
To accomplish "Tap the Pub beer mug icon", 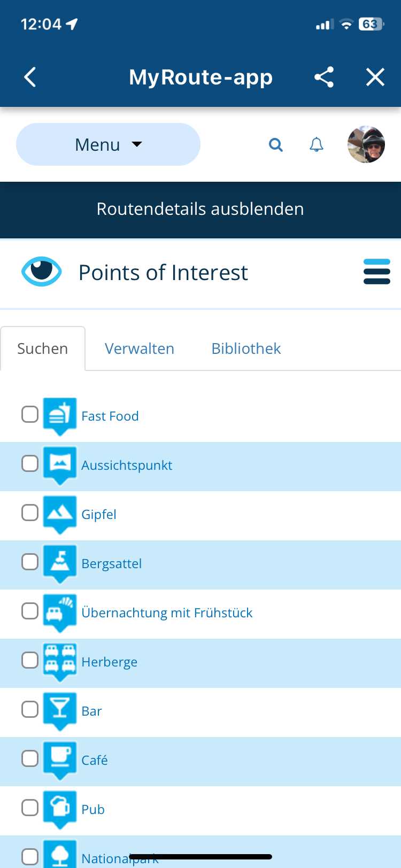I will [x=59, y=808].
